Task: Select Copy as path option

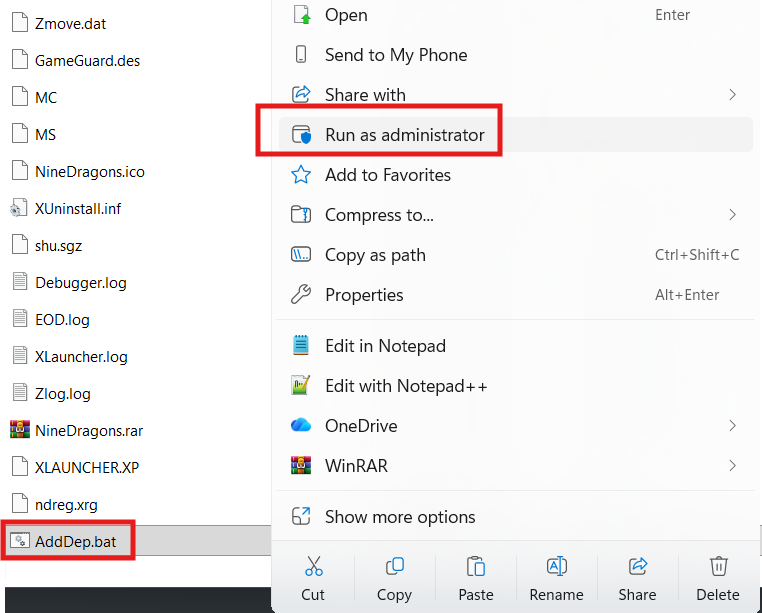Action: [x=375, y=255]
